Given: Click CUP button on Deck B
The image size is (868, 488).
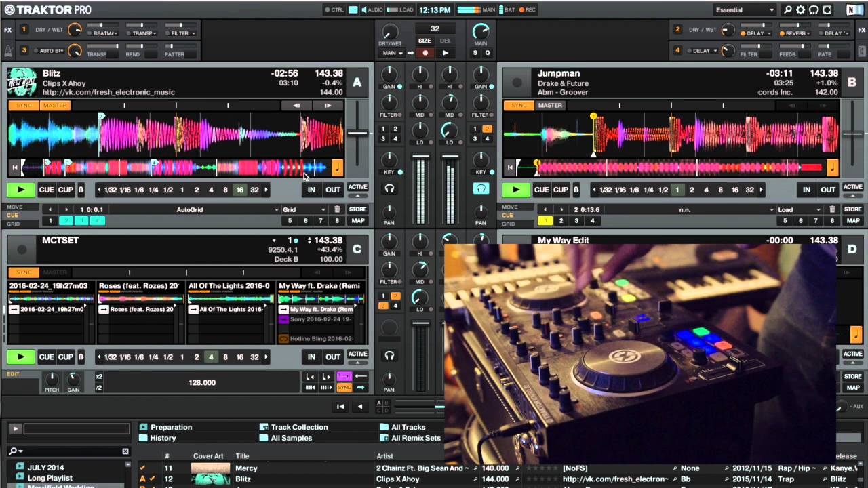Looking at the screenshot, I should (561, 190).
